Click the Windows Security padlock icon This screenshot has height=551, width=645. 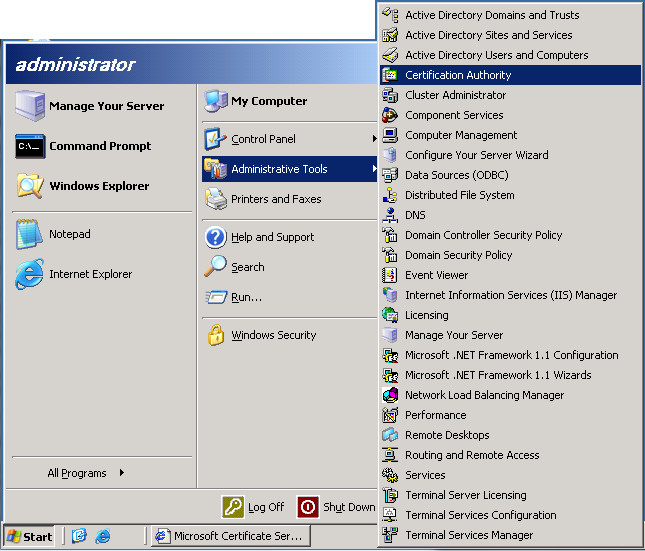[216, 335]
